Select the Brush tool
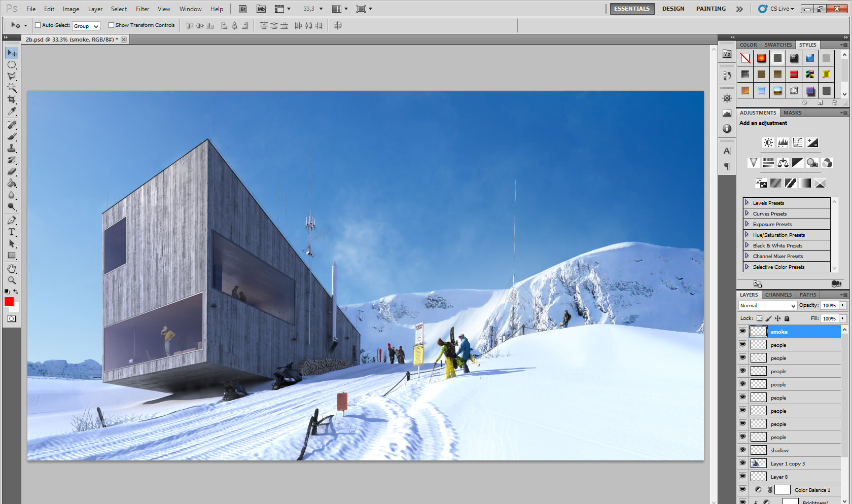 click(12, 136)
